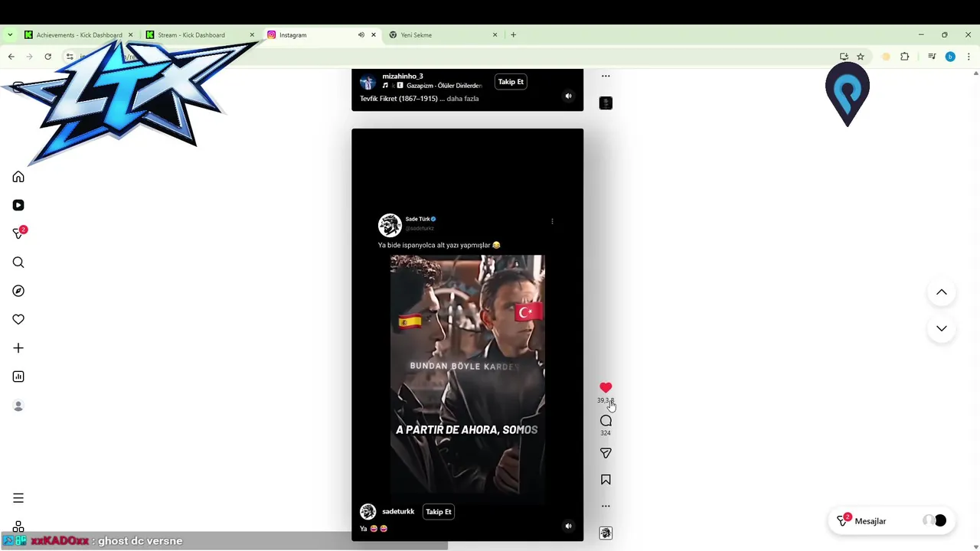
Task: Like the reel with the red heart
Action: tap(606, 388)
